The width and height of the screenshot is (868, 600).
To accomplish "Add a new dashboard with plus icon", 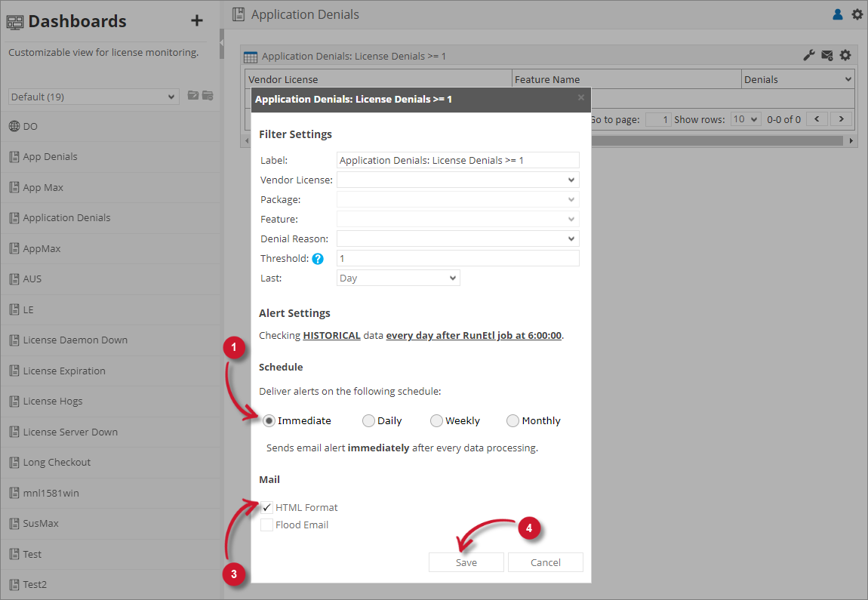I will tap(196, 21).
